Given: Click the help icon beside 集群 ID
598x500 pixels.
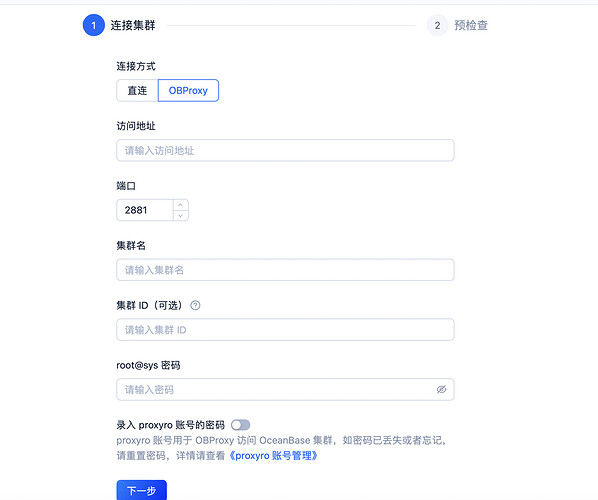Looking at the screenshot, I should click(195, 305).
